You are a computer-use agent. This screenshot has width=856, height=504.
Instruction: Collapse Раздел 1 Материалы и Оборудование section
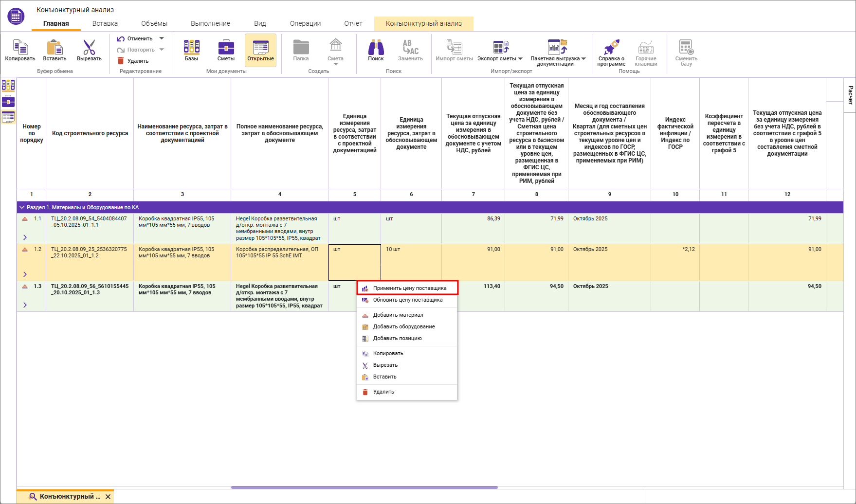point(22,207)
